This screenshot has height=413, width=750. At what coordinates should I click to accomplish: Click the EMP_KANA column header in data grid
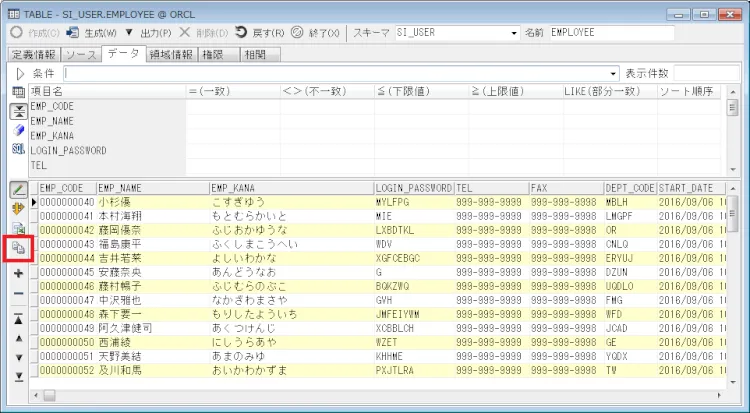[292, 188]
